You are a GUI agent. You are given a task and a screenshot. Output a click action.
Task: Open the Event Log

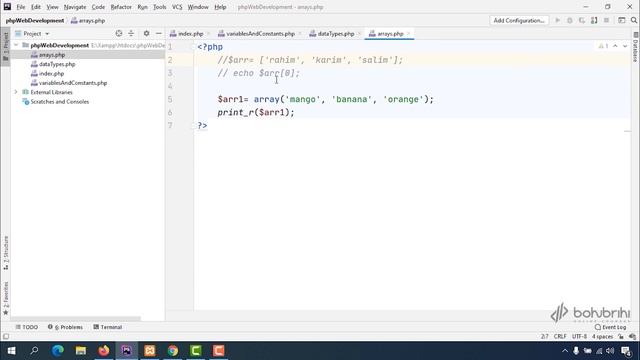click(x=610, y=327)
